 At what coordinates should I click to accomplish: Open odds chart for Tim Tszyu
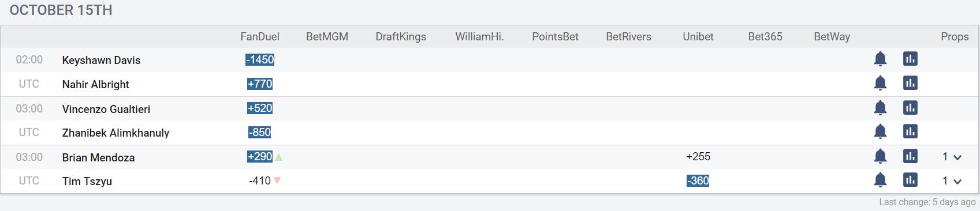tap(910, 180)
